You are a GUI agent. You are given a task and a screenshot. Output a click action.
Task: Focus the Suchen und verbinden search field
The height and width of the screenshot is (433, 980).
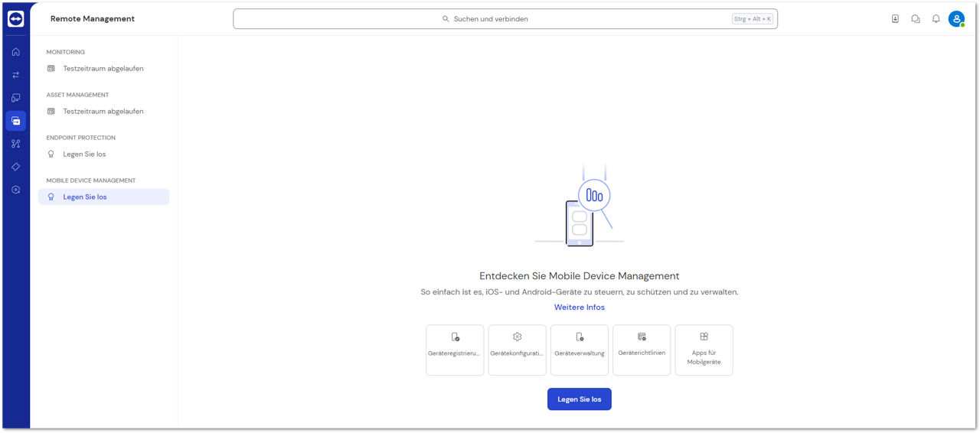(x=505, y=19)
